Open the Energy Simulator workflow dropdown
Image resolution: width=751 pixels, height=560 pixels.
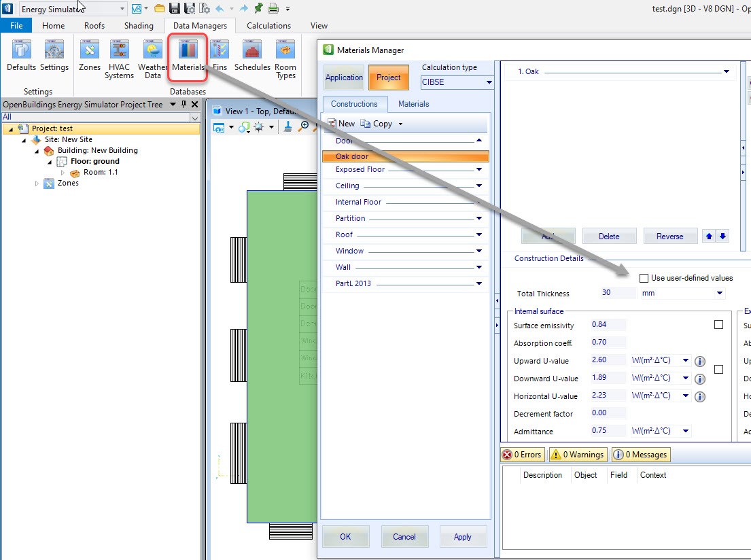(122, 9)
